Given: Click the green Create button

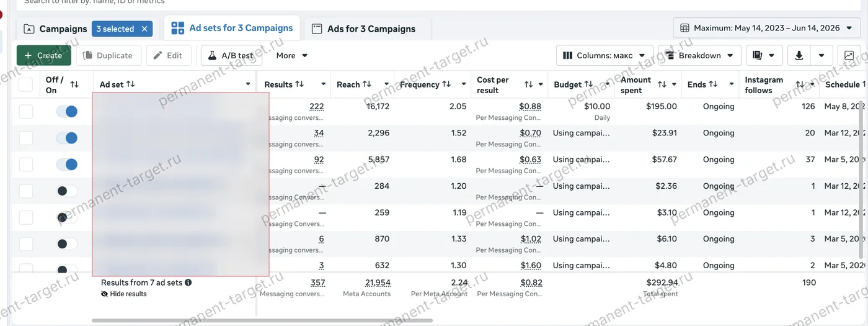Looking at the screenshot, I should pyautogui.click(x=44, y=55).
